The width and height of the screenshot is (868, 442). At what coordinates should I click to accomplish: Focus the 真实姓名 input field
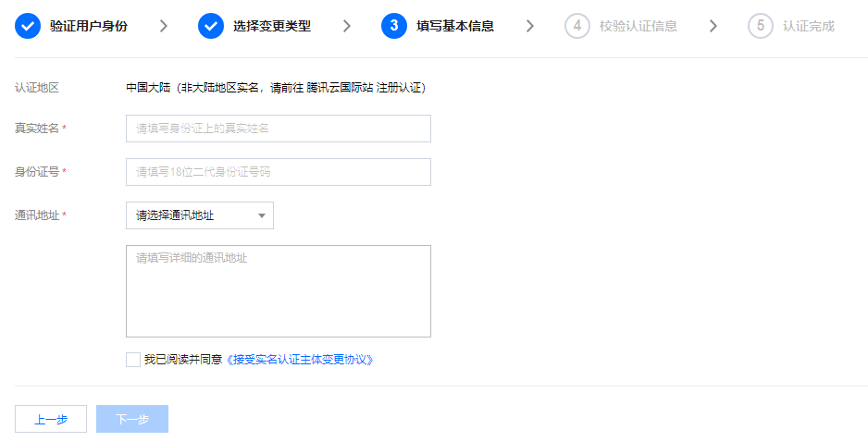pos(279,129)
